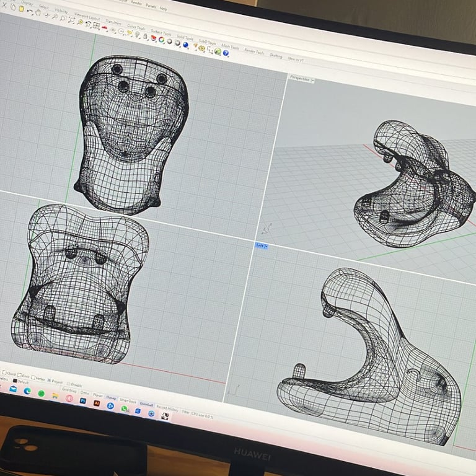Image resolution: width=476 pixels, height=476 pixels.
Task: Enable the Knot object snap checkbox
Action: tap(19, 375)
